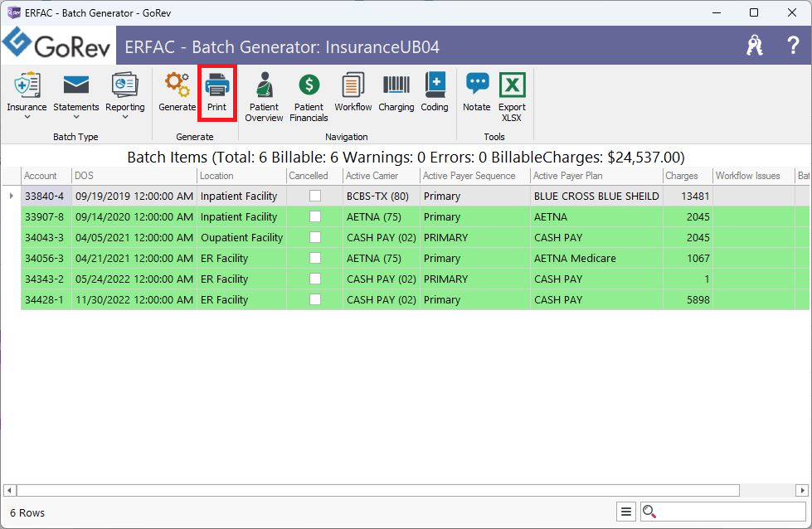Image resolution: width=812 pixels, height=529 pixels.
Task: Select account 34343-2 cell
Action: 46,279
